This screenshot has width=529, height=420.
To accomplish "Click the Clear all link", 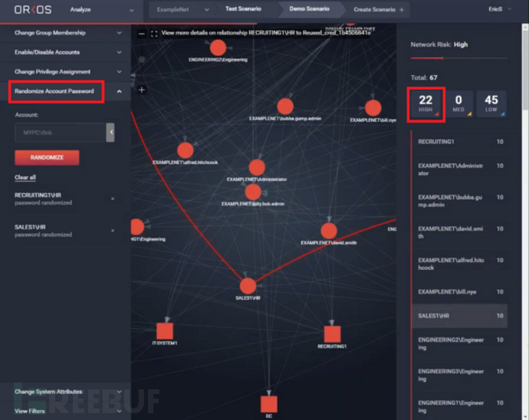I will (x=25, y=178).
